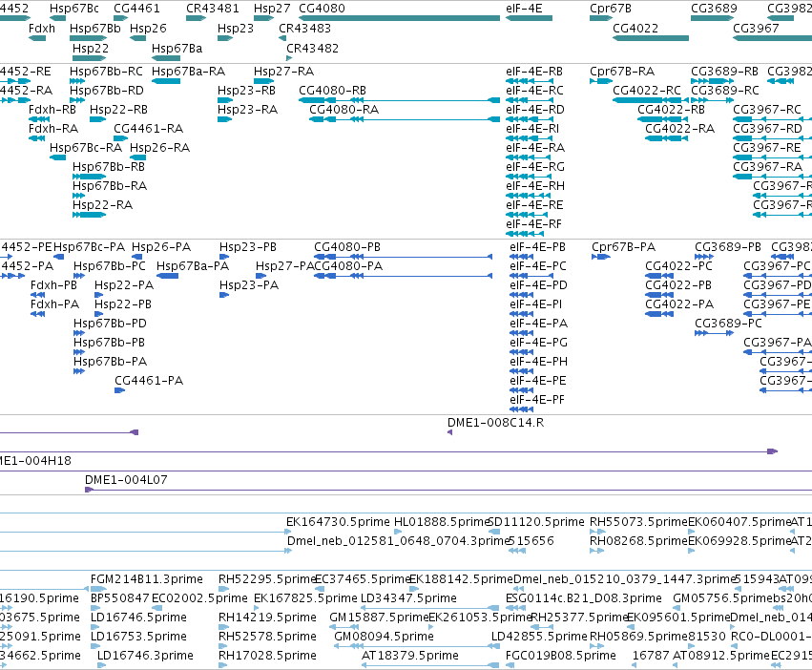The height and width of the screenshot is (670, 812).
Task: Open the eIF-4E-RF transcript label
Action: (x=534, y=224)
